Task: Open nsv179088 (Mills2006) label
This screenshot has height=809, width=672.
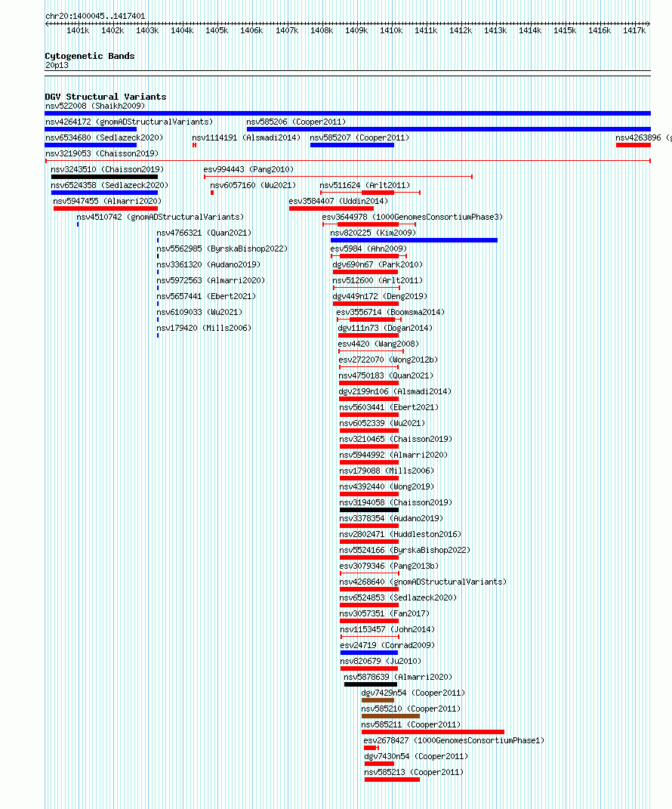Action: point(387,471)
